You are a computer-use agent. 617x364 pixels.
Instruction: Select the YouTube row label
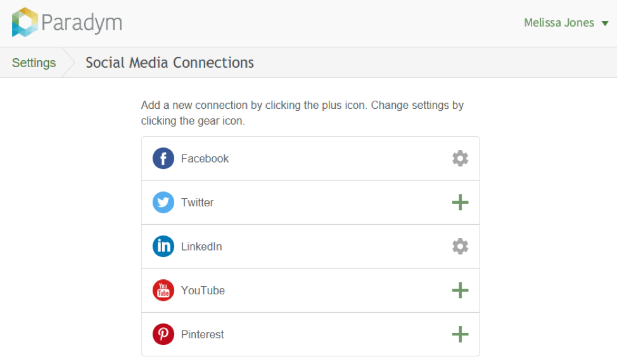[203, 291]
